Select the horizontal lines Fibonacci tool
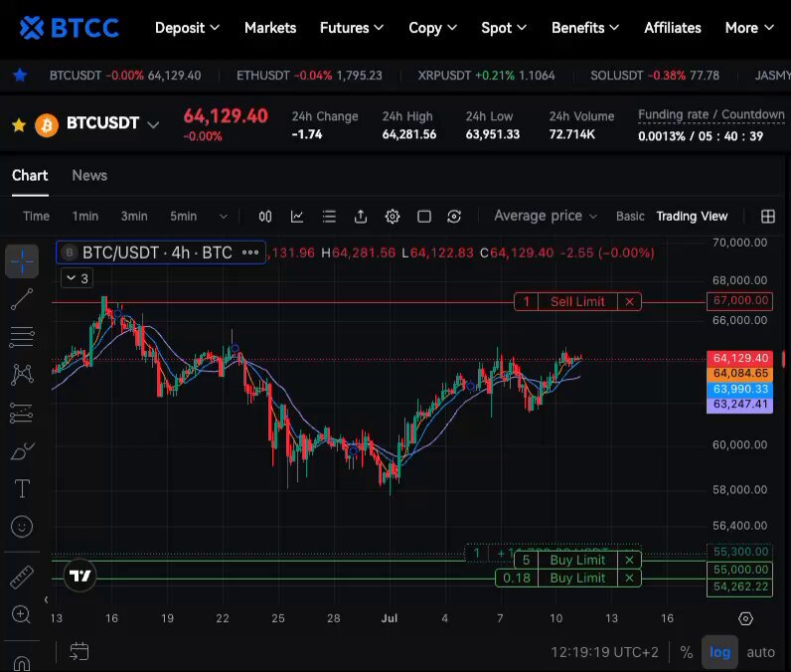 pyautogui.click(x=22, y=337)
